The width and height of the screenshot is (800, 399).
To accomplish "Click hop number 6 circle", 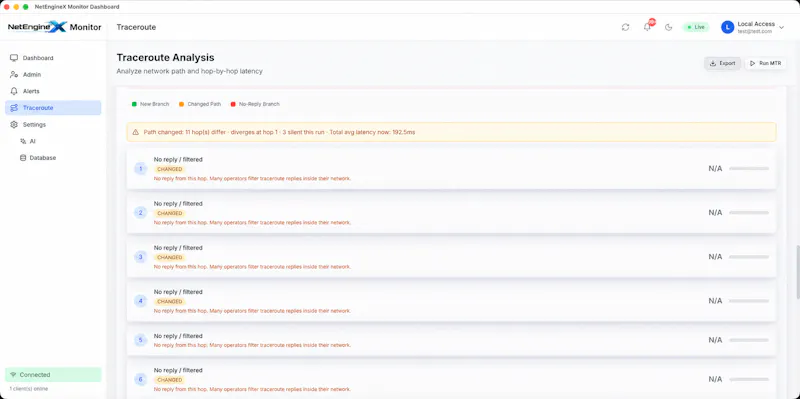I will [141, 379].
